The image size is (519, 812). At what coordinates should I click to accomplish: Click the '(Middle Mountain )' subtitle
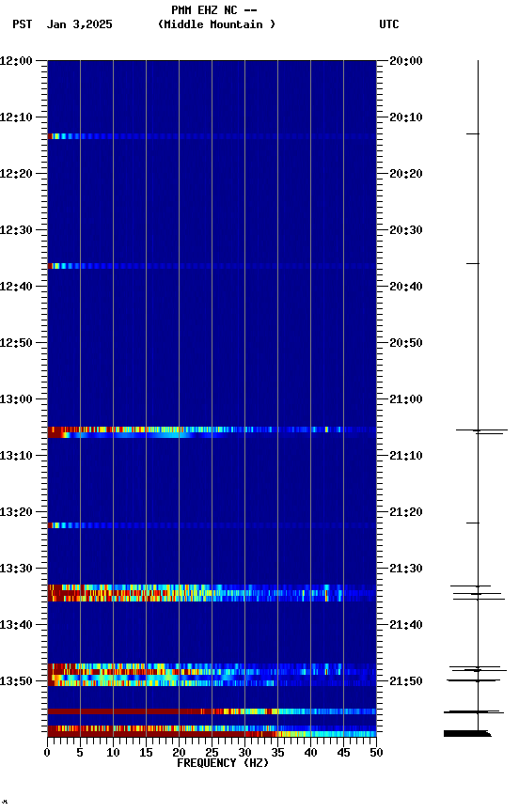coord(216,24)
